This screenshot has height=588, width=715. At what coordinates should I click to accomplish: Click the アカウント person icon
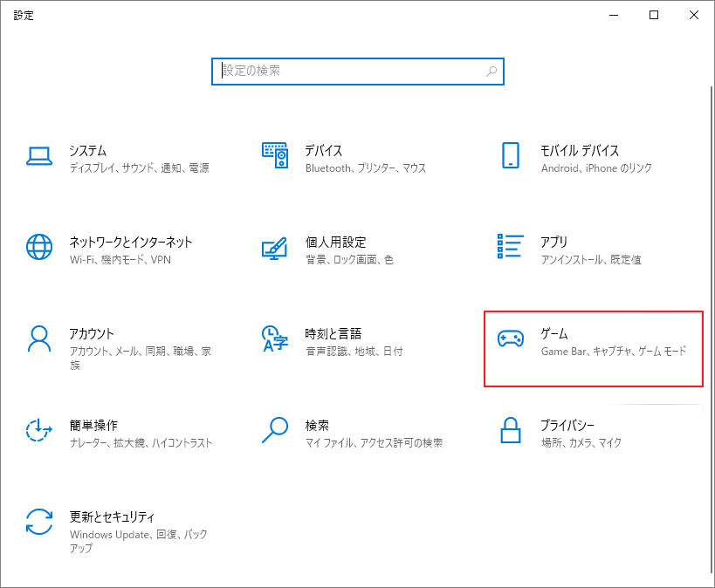click(39, 338)
